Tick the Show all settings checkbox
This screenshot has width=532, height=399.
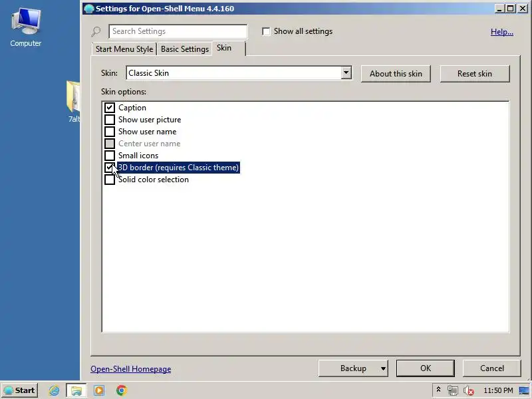coord(267,31)
